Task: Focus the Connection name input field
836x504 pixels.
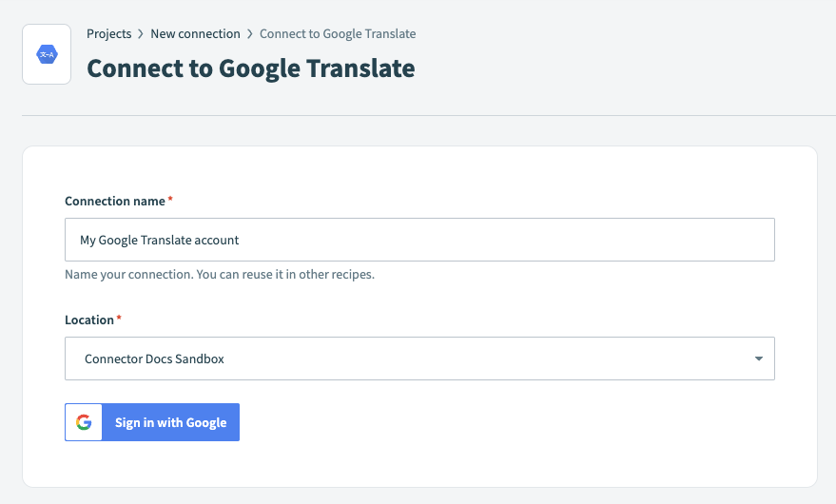Action: (x=418, y=240)
